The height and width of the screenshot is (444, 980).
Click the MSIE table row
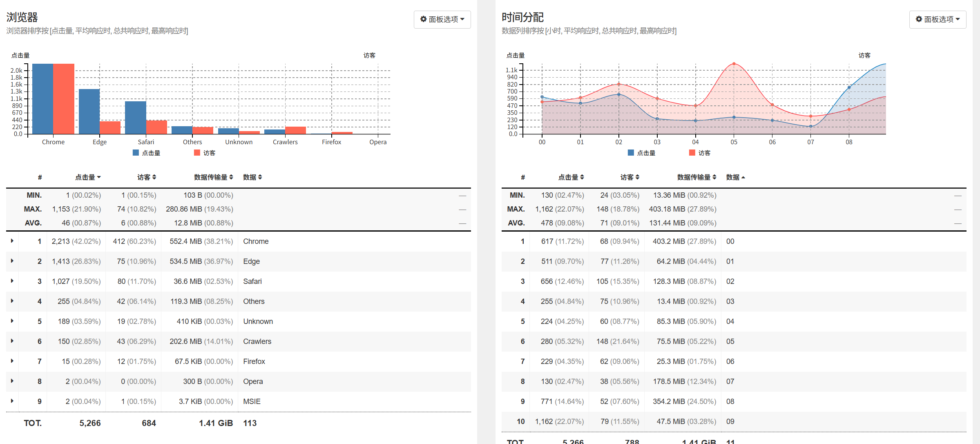coord(252,402)
